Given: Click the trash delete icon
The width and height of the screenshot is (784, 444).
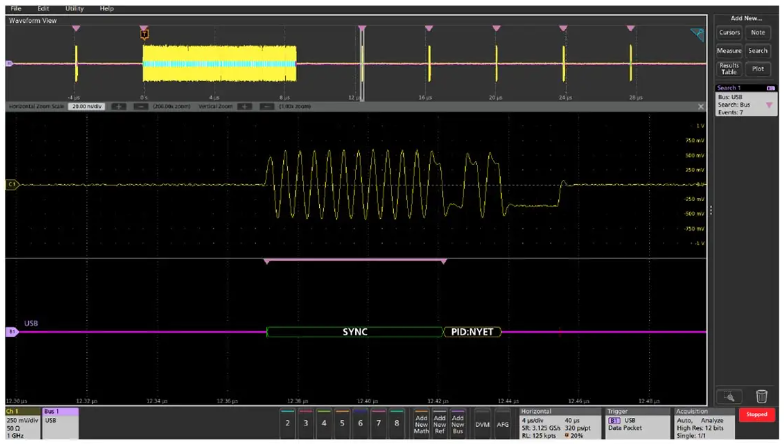Looking at the screenshot, I should pos(761,396).
